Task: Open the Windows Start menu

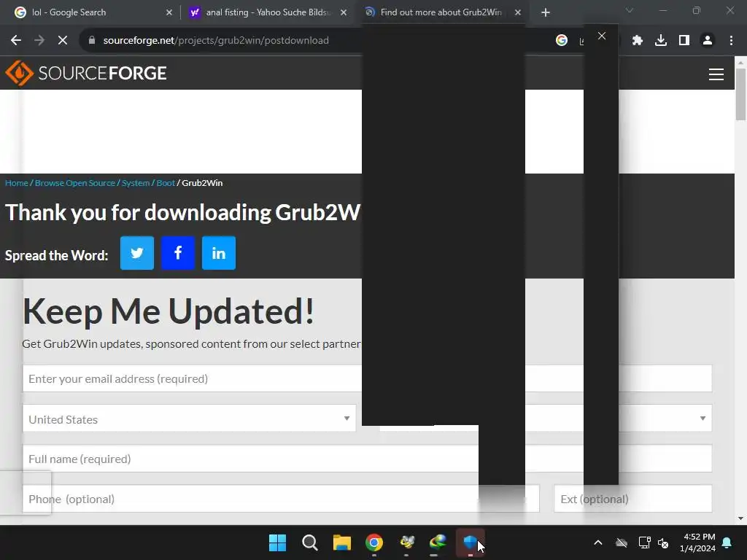Action: 277,542
